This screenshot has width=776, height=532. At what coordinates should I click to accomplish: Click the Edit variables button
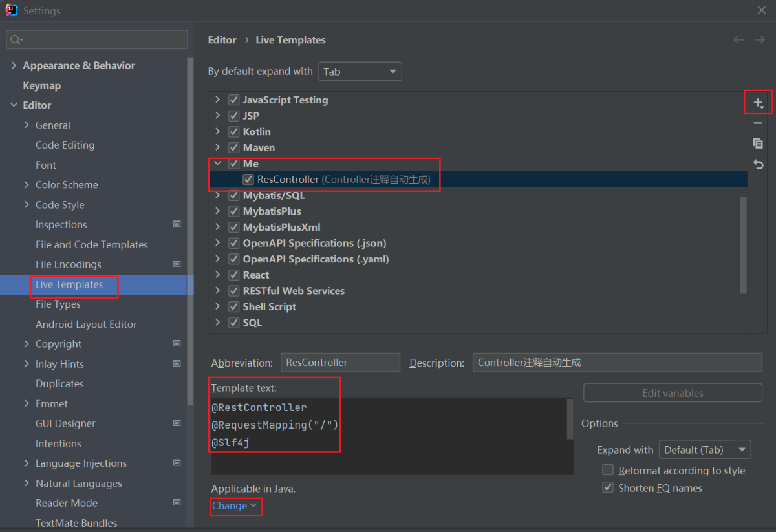[x=673, y=393]
